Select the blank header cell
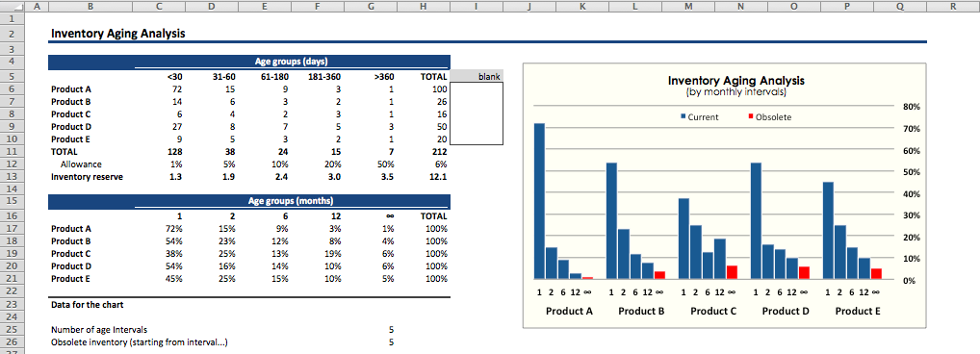The image size is (980, 354). pos(477,76)
